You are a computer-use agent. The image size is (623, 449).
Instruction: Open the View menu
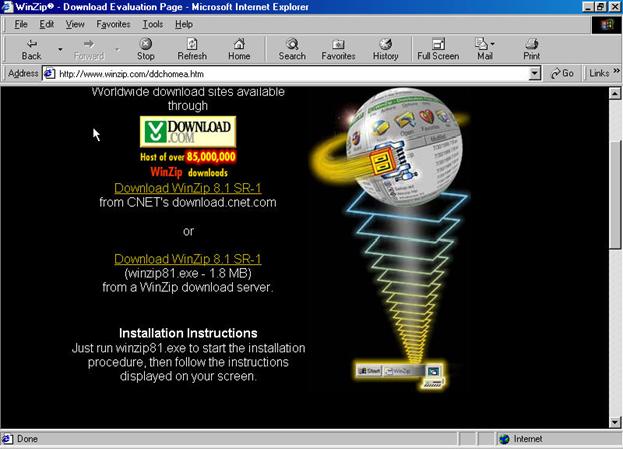click(x=75, y=24)
